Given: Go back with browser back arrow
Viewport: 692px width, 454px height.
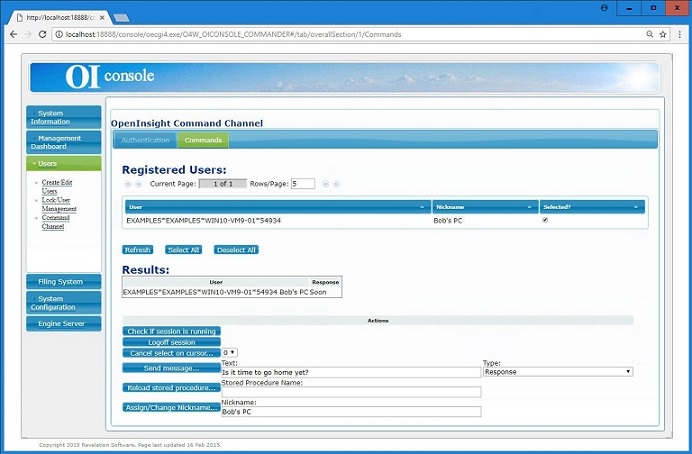Looking at the screenshot, I should pyautogui.click(x=13, y=34).
